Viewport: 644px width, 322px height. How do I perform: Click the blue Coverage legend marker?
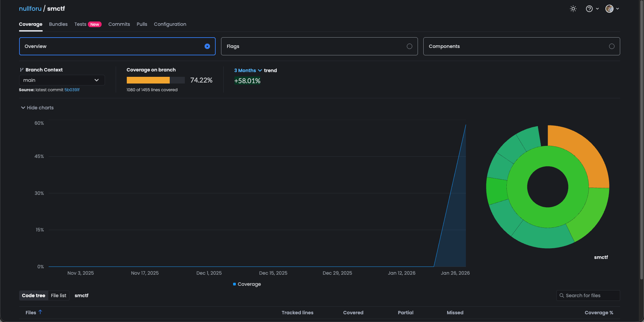point(234,284)
